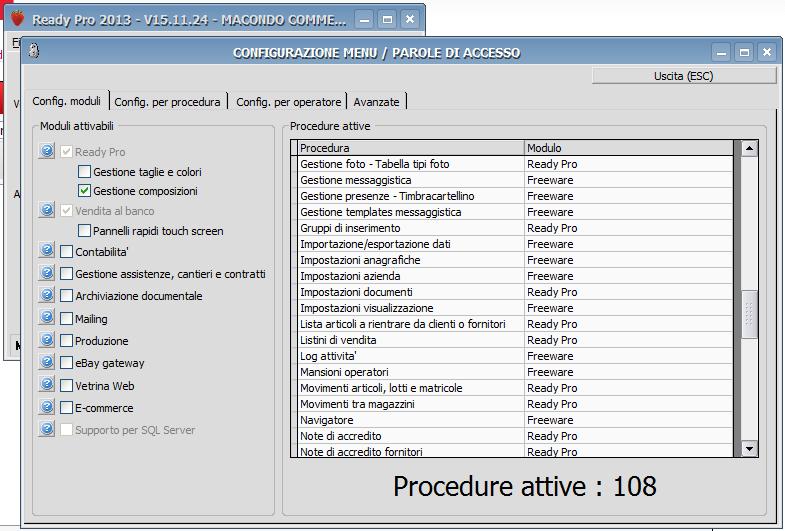The height and width of the screenshot is (531, 785).
Task: Open the Config. per procedura tab
Action: coord(167,102)
